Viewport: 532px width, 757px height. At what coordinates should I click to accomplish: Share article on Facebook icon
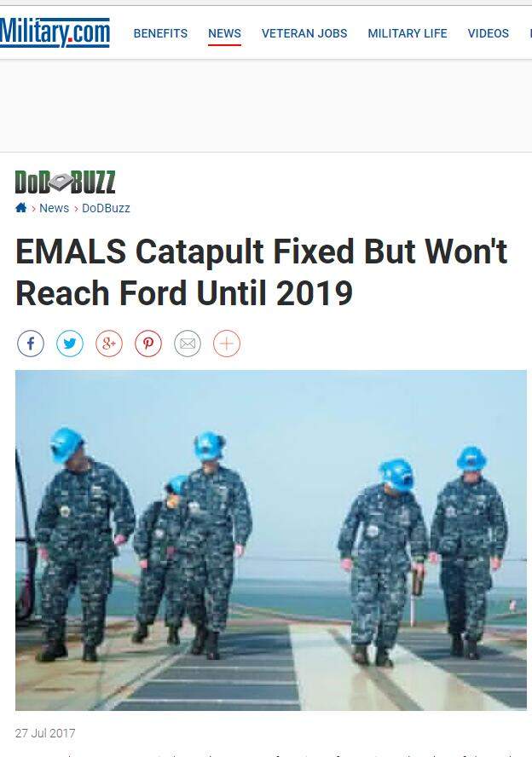[31, 344]
